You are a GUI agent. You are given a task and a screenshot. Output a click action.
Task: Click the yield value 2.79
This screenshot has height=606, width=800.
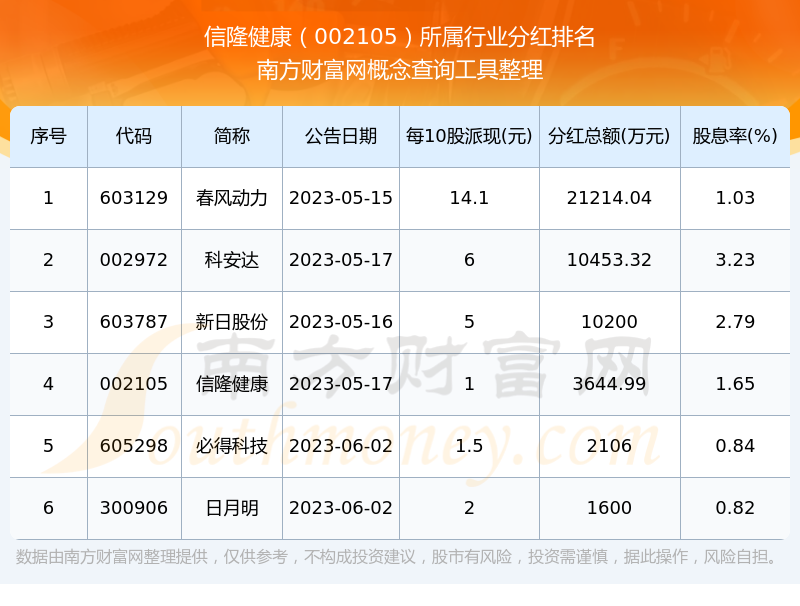point(735,322)
